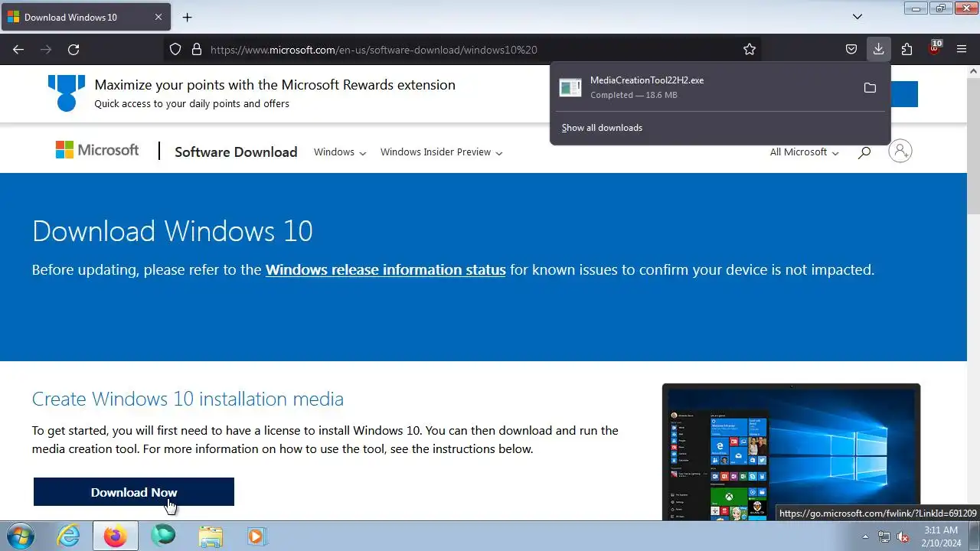Expand the Windows menu
Image resolution: width=980 pixels, height=551 pixels.
click(x=340, y=152)
